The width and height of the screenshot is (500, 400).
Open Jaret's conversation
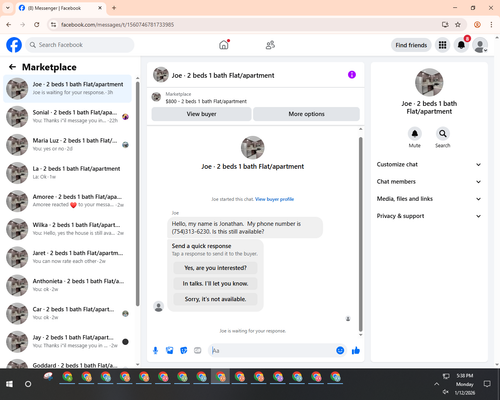[x=67, y=257]
